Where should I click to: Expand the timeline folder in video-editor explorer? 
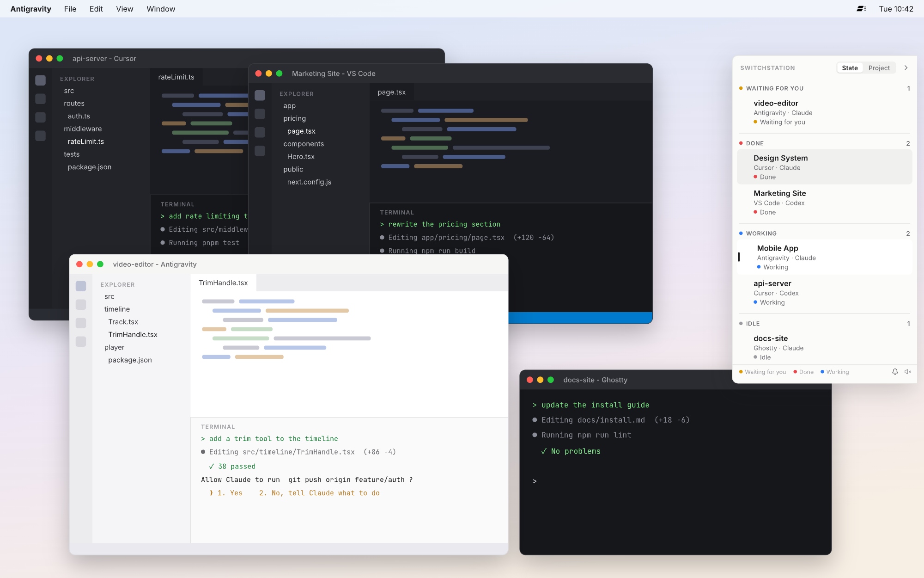117,309
